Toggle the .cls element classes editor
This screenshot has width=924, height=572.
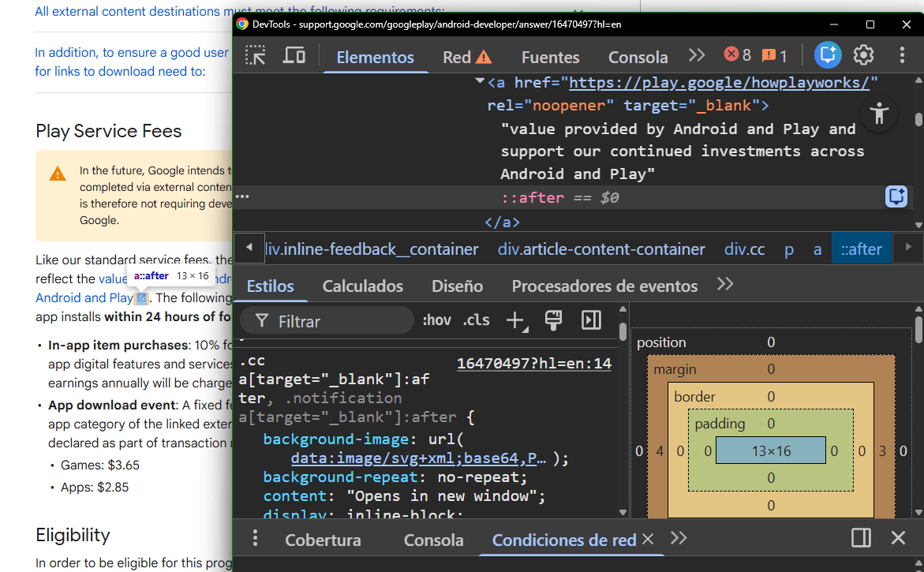pos(475,320)
